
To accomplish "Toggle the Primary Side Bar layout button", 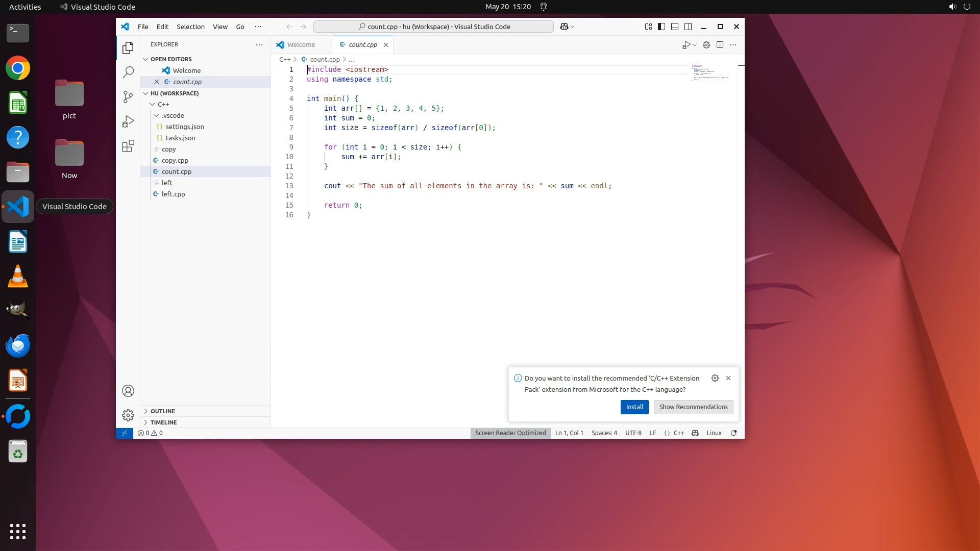I will [x=661, y=27].
